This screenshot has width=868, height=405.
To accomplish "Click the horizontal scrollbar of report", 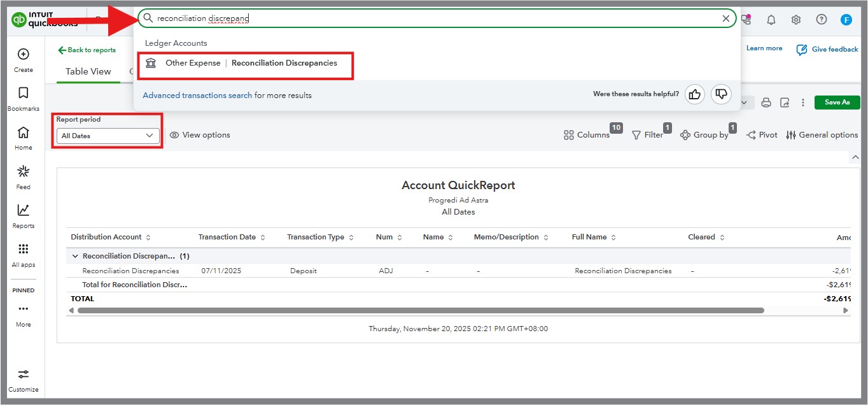I will [420, 311].
